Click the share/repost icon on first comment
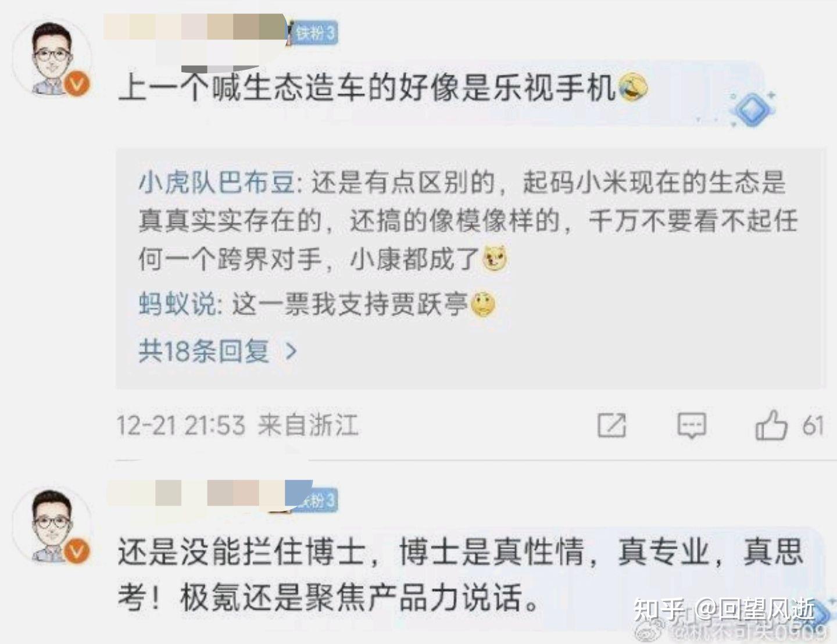837x644 pixels. click(612, 425)
